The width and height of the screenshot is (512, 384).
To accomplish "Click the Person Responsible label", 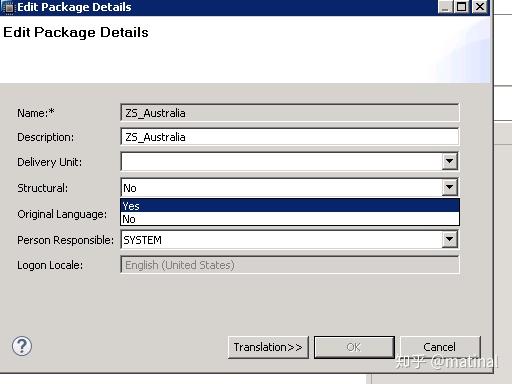I will click(x=65, y=240).
